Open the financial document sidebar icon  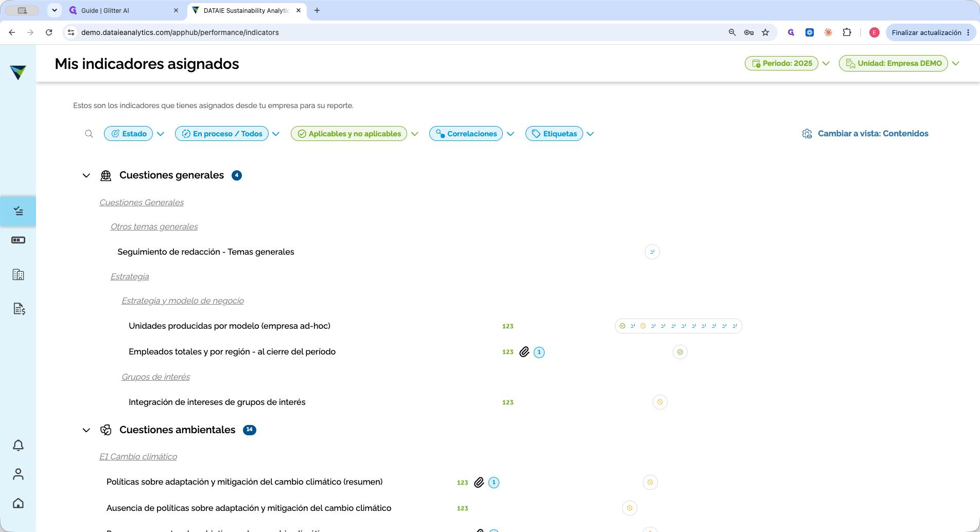point(19,309)
